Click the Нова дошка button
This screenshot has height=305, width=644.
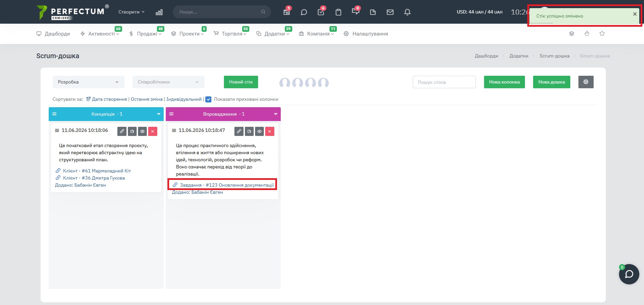551,82
